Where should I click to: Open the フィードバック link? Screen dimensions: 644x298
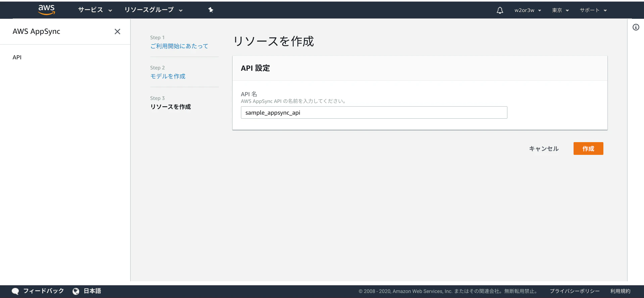[44, 291]
